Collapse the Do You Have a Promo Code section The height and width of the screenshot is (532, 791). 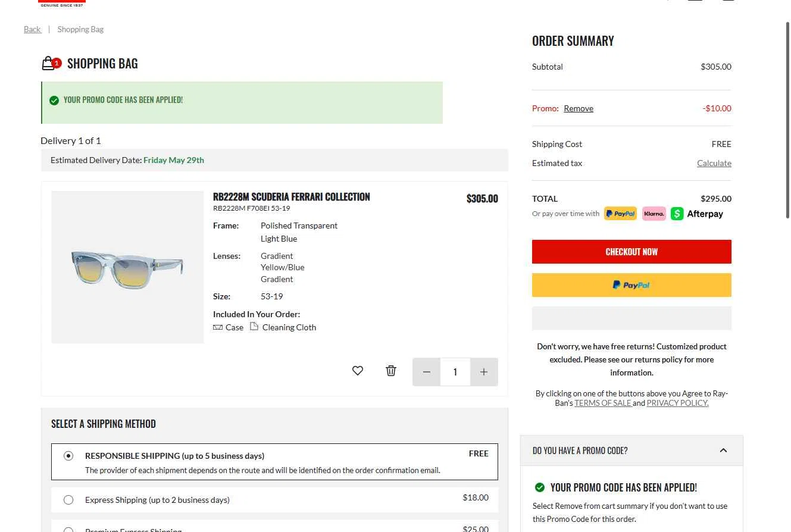pyautogui.click(x=724, y=450)
